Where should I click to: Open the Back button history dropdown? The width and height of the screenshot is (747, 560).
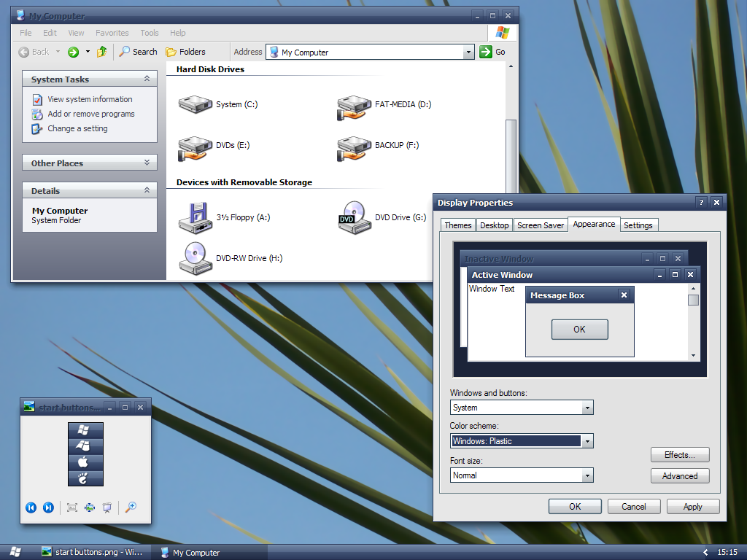click(x=58, y=52)
